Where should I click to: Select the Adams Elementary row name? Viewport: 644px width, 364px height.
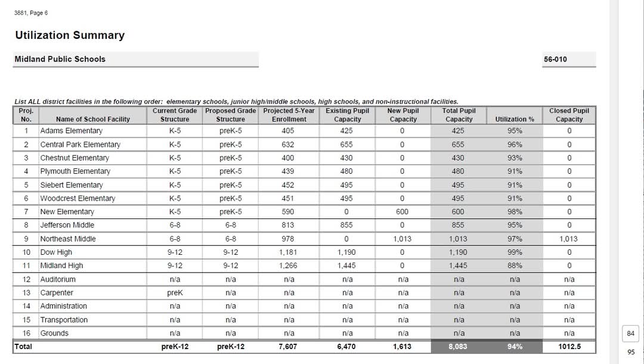(71, 131)
